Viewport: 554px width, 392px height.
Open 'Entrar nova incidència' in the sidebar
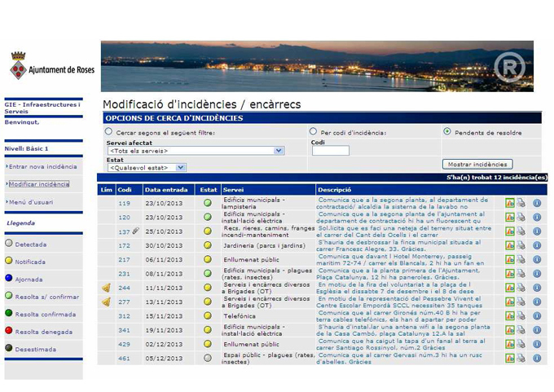(x=42, y=167)
